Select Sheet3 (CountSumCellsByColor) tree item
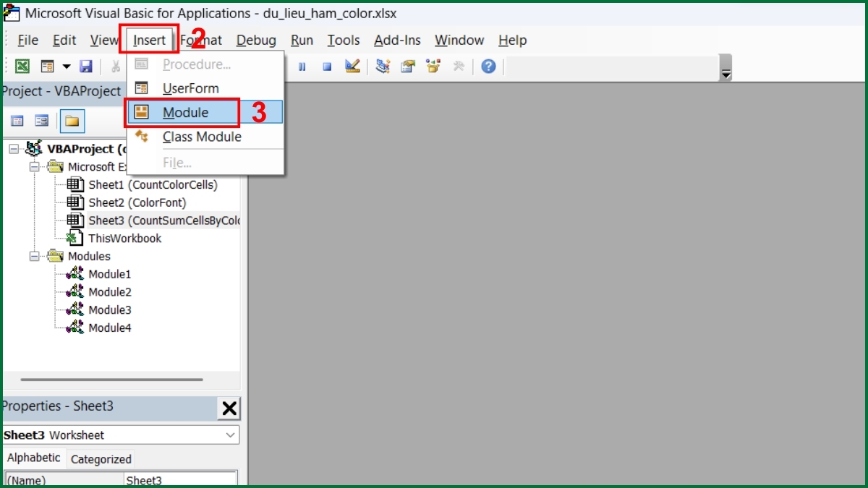The width and height of the screenshot is (868, 488). 163,221
